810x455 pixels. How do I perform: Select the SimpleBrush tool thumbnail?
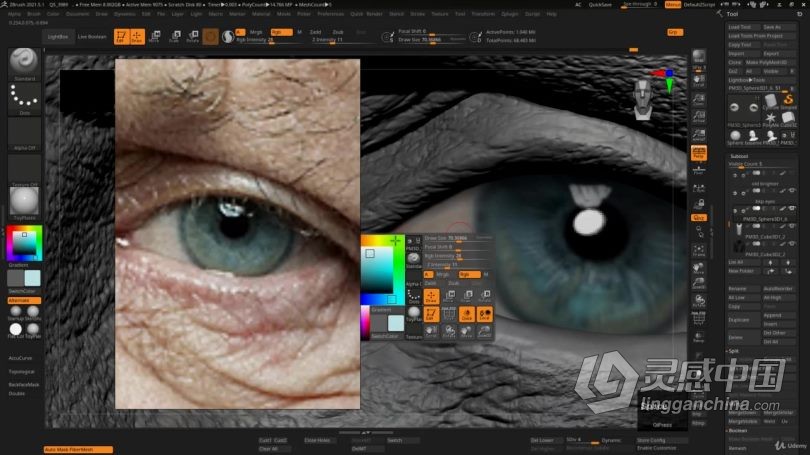pyautogui.click(x=788, y=101)
